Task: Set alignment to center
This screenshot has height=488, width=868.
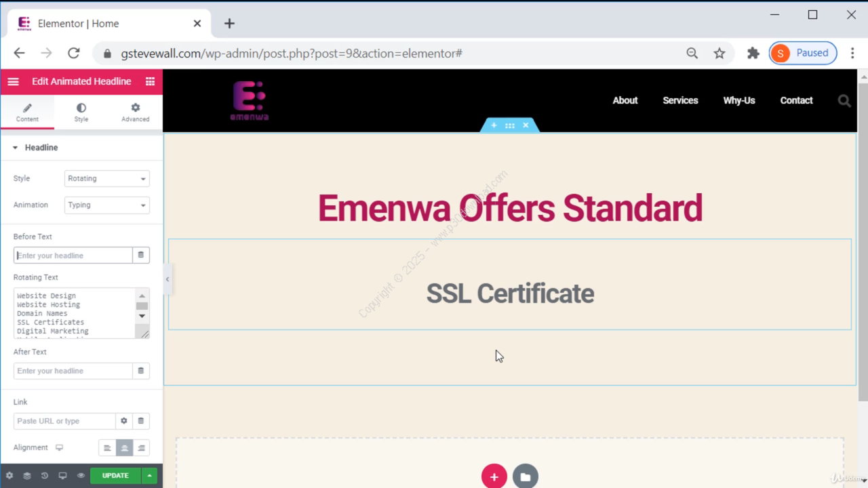Action: coord(124,448)
